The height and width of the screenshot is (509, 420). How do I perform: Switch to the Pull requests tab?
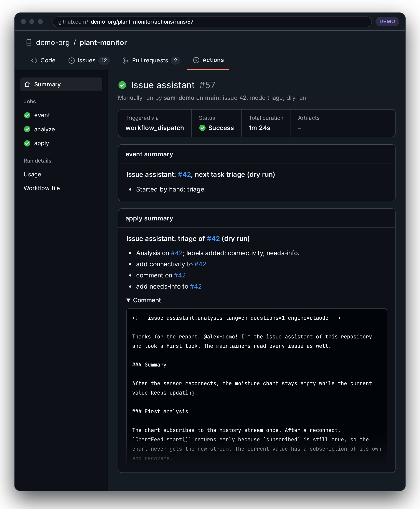[151, 60]
